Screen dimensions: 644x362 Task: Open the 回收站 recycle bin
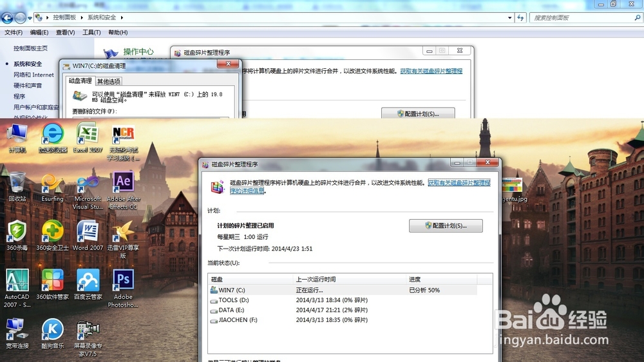tap(17, 187)
